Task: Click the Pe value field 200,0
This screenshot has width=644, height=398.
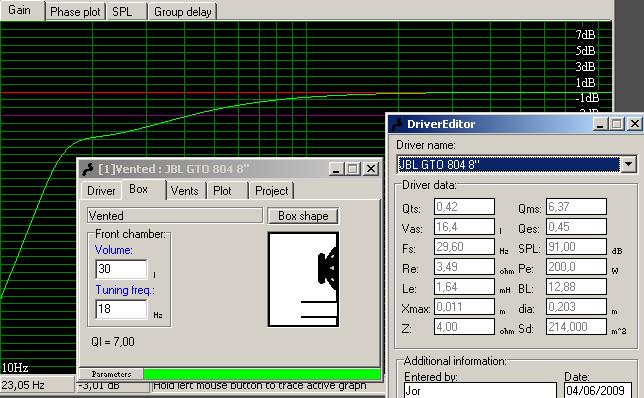Action: click(x=576, y=267)
